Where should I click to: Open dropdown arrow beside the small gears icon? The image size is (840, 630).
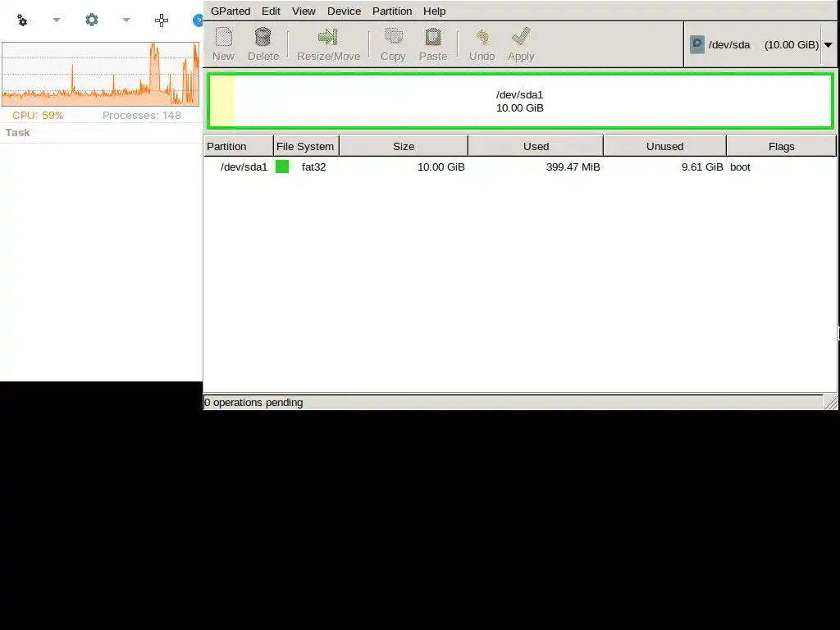(57, 20)
